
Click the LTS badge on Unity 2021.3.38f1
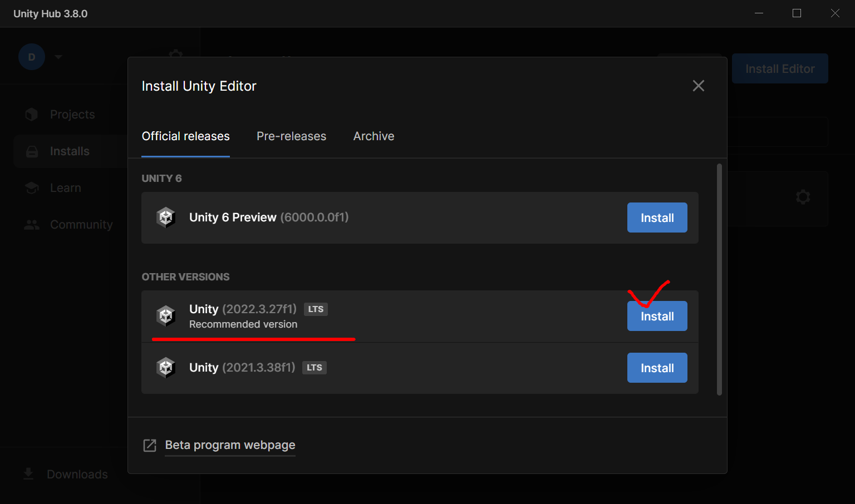[x=315, y=368]
